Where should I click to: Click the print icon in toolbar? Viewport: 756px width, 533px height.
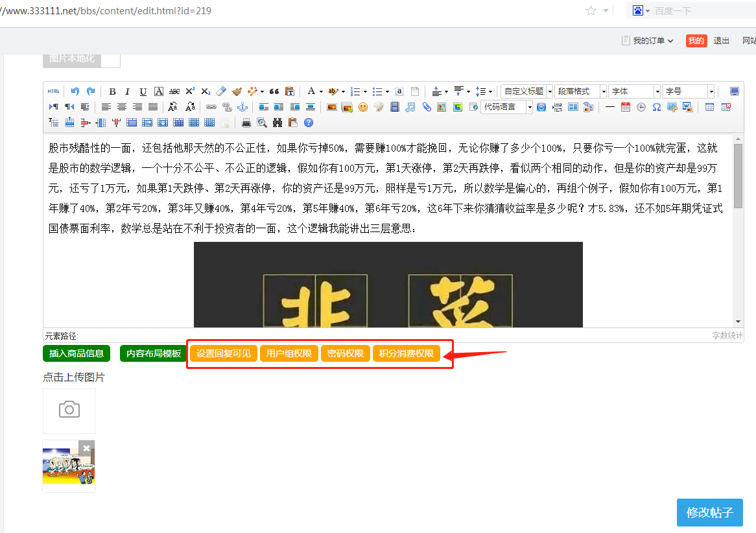pos(246,123)
